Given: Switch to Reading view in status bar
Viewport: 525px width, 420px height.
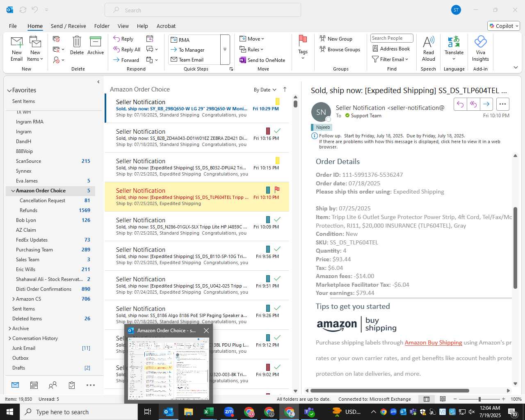Looking at the screenshot, I should tap(443, 399).
